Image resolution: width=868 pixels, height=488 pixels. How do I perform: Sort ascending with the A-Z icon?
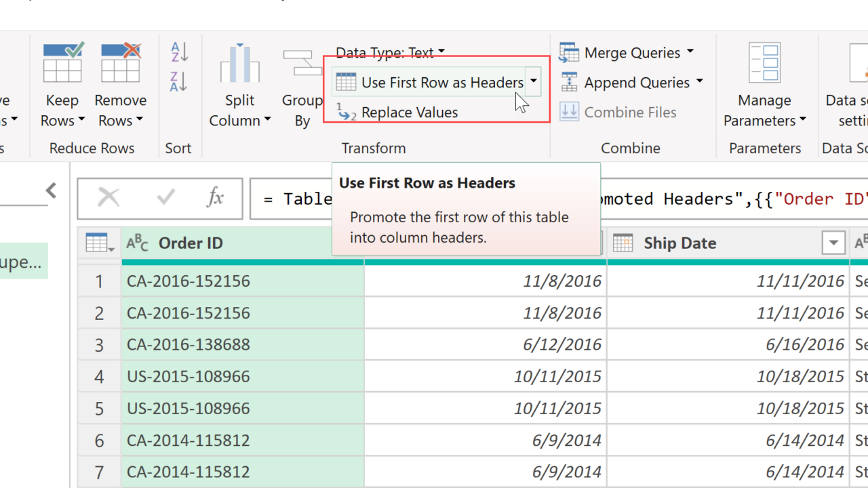179,52
